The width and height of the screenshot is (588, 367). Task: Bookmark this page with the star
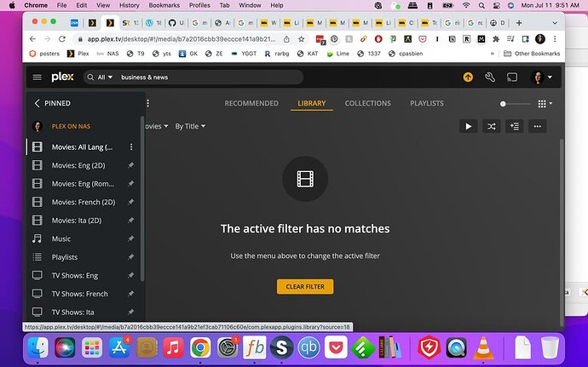click(x=301, y=39)
